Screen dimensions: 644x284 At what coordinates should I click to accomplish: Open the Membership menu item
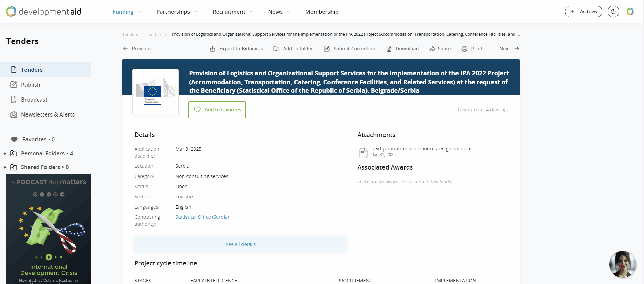(x=322, y=12)
